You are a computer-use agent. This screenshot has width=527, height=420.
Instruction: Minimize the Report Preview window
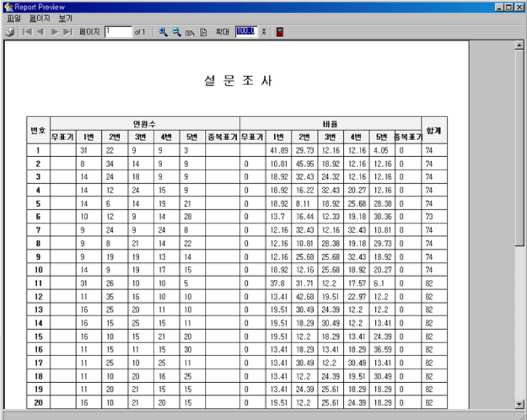click(x=499, y=7)
